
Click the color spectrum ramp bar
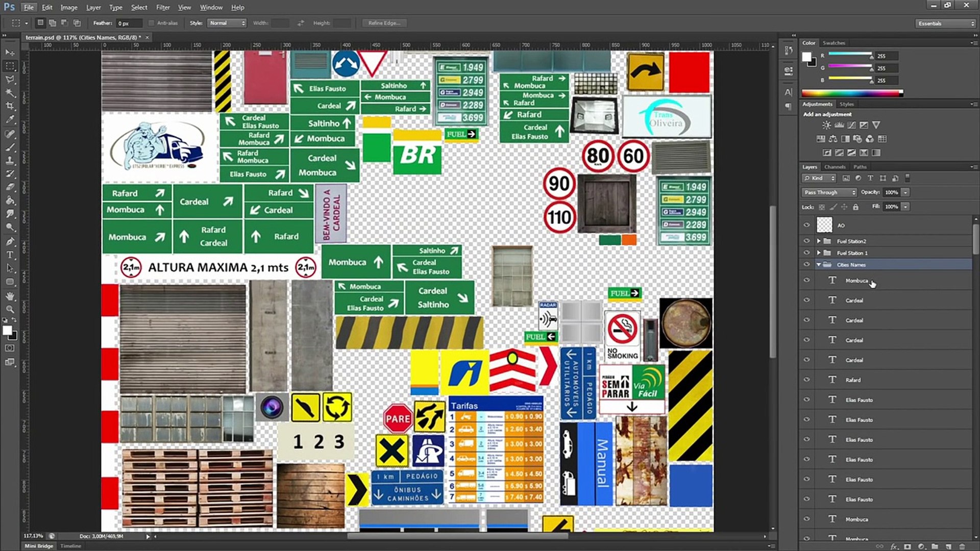coord(851,93)
